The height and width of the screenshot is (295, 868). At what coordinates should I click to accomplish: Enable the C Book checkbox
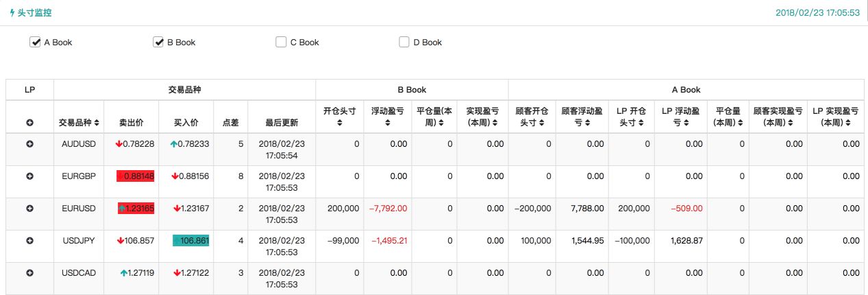[281, 43]
